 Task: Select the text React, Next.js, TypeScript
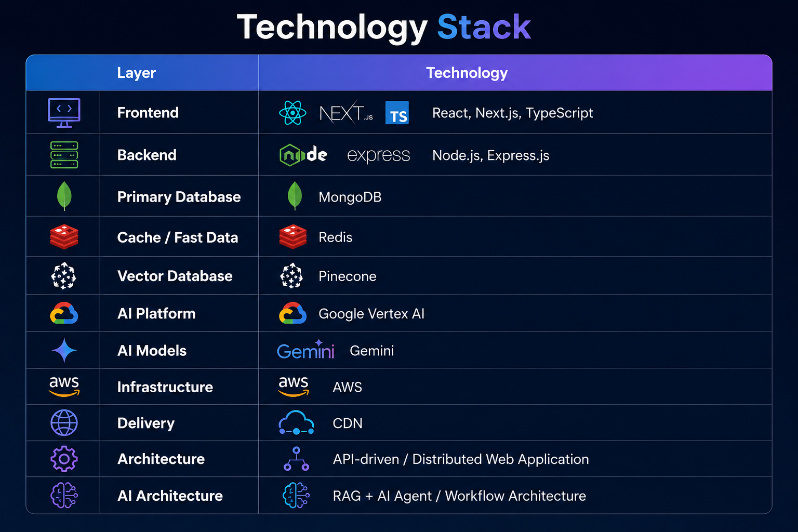click(x=513, y=113)
